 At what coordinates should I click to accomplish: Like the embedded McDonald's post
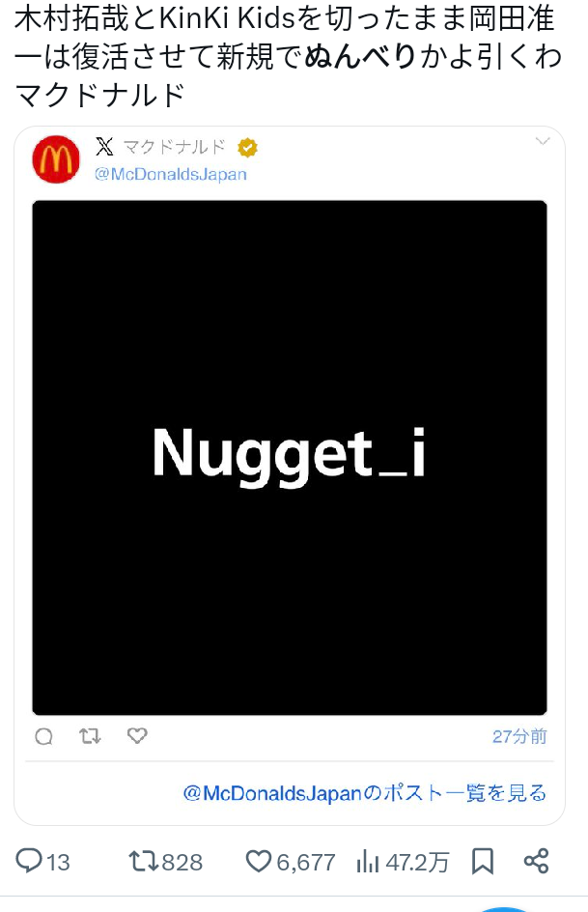137,736
